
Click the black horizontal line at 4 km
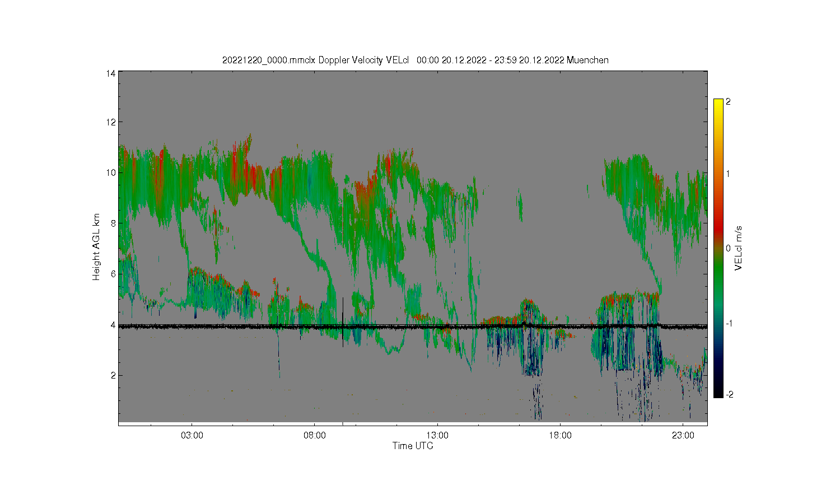(x=413, y=326)
